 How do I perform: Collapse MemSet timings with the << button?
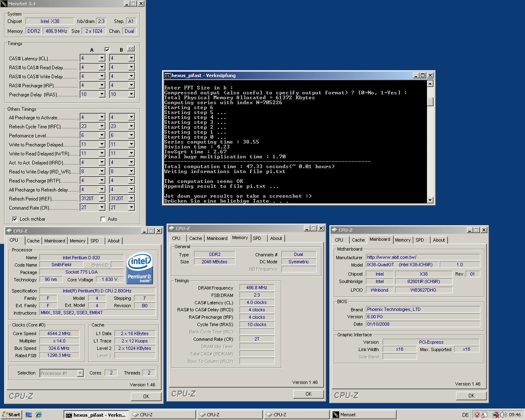130,49
